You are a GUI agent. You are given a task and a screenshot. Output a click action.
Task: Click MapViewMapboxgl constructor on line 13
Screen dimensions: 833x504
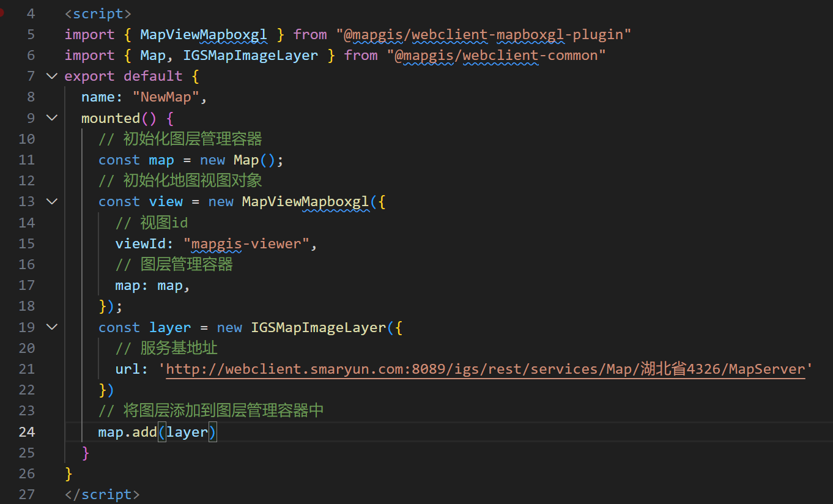(x=306, y=201)
